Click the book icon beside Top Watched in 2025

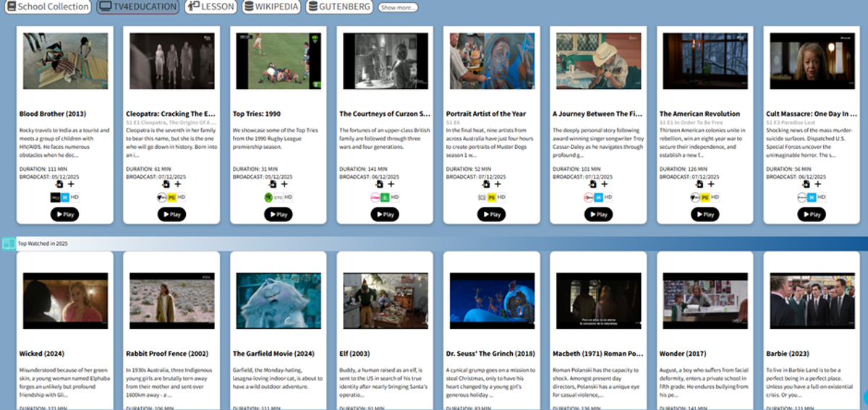[8, 244]
